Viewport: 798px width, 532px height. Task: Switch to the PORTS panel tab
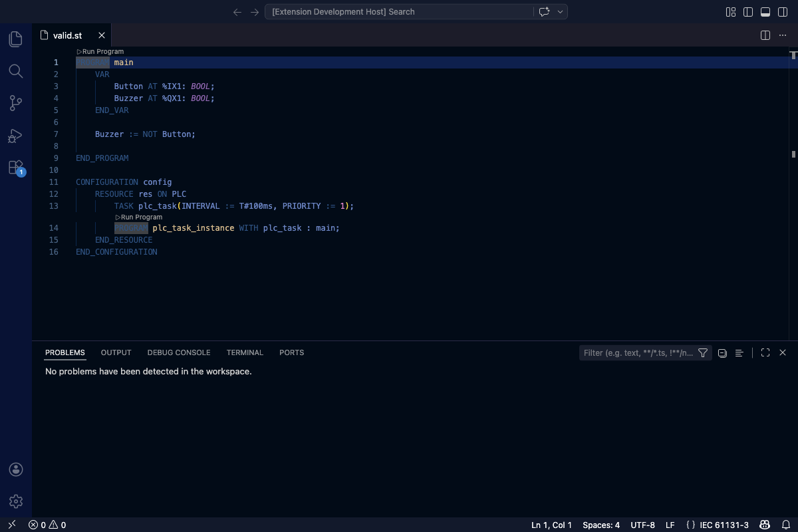click(292, 352)
